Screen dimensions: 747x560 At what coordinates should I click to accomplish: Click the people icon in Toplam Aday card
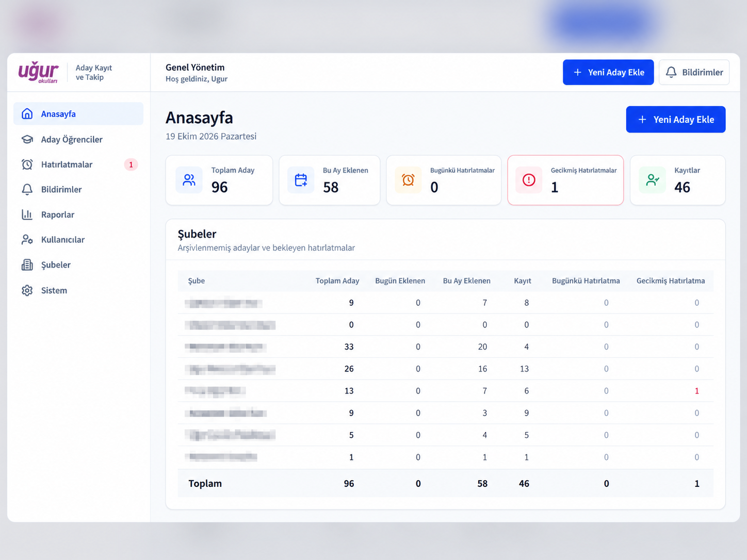pos(189,180)
